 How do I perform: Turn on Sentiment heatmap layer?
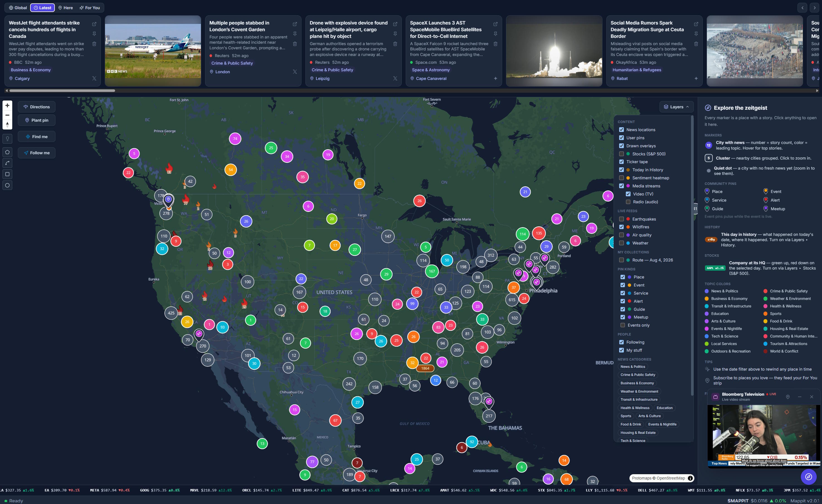point(621,178)
